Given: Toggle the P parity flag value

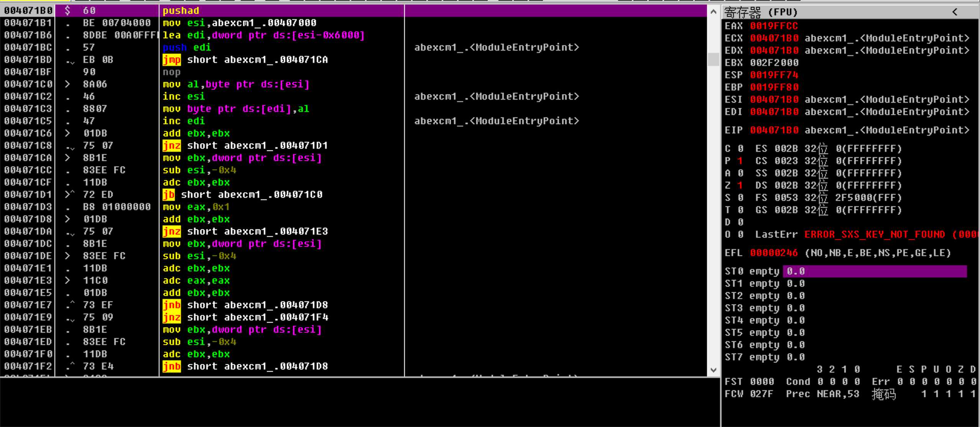Looking at the screenshot, I should (x=740, y=161).
